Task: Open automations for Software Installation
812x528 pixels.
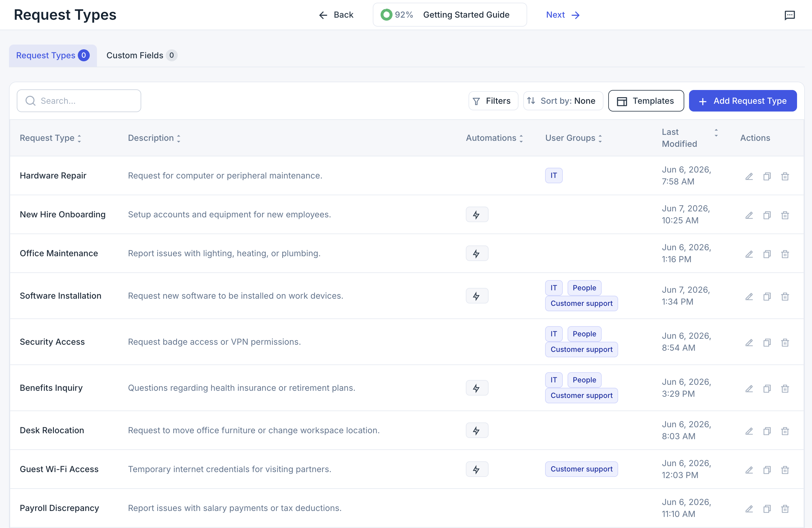Action: tap(477, 296)
